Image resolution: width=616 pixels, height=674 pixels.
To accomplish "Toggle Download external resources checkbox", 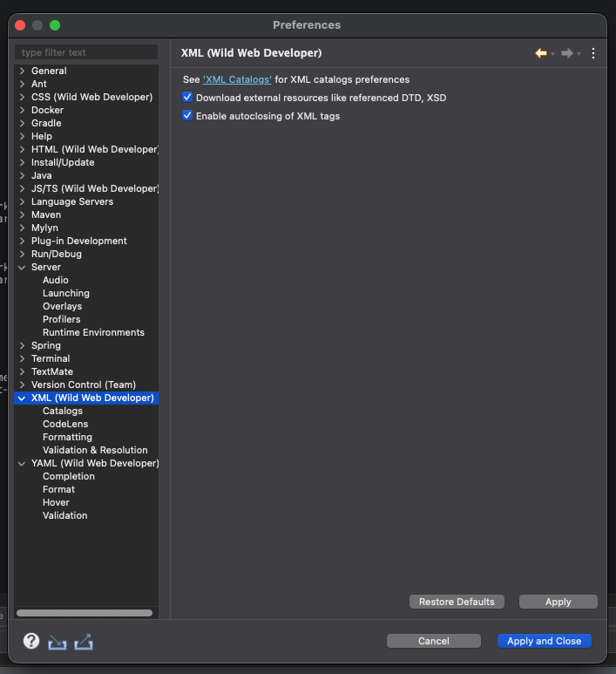I will pos(187,97).
